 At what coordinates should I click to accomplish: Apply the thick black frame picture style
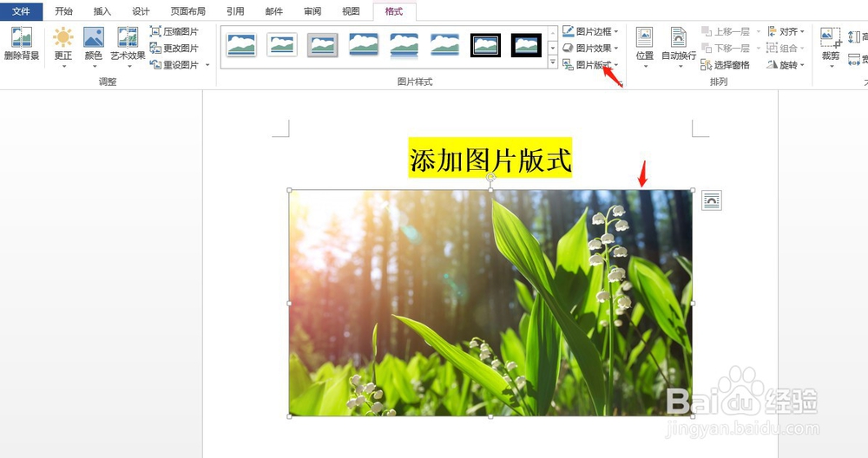tap(527, 45)
